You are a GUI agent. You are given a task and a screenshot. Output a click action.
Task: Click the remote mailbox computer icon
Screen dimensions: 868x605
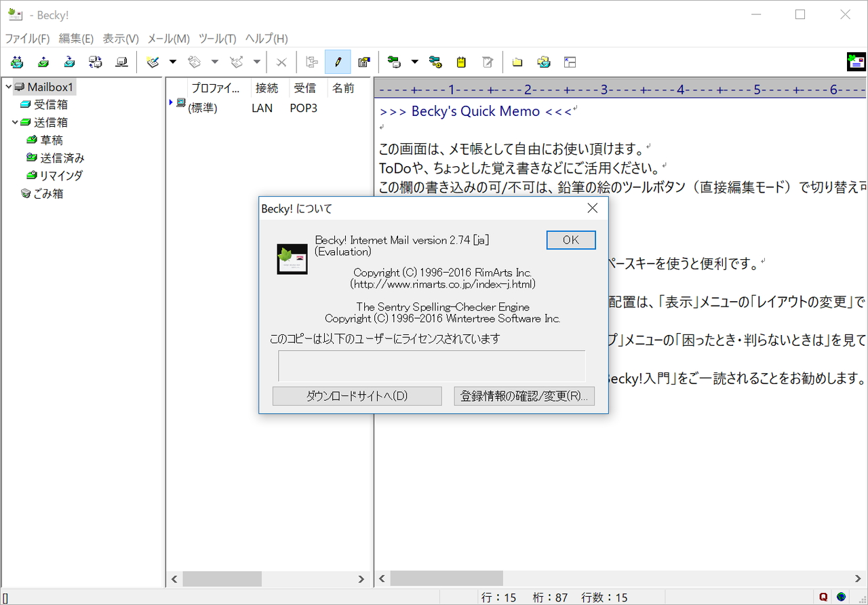tap(122, 62)
